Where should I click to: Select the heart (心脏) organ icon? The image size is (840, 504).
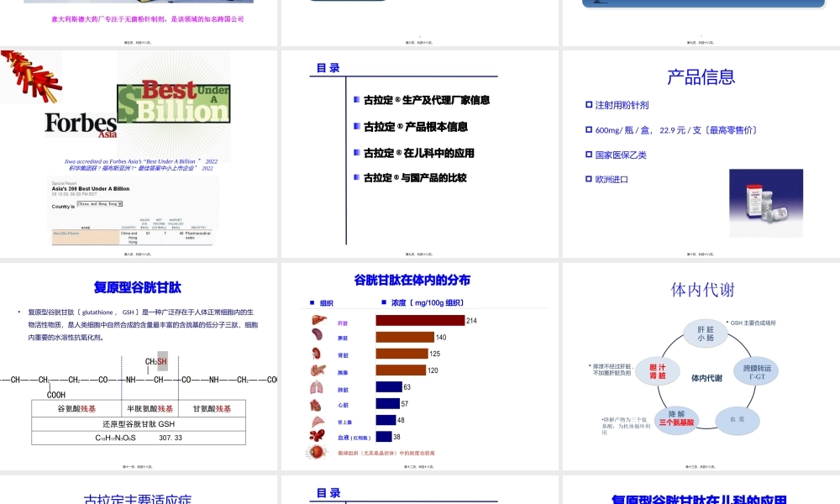318,404
